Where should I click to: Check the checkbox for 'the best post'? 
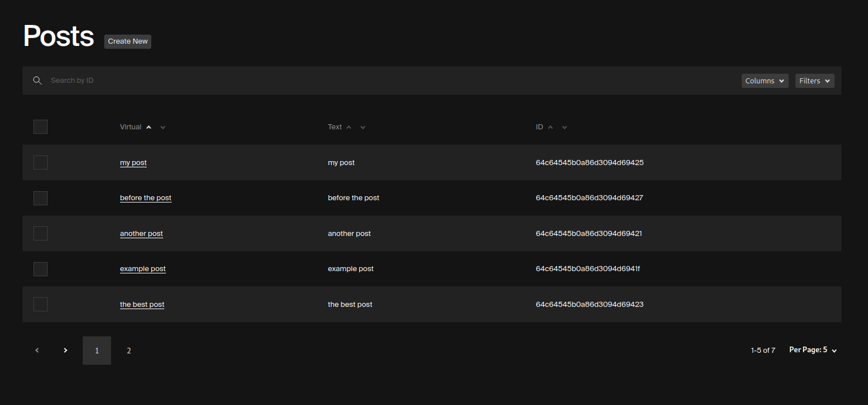(40, 304)
